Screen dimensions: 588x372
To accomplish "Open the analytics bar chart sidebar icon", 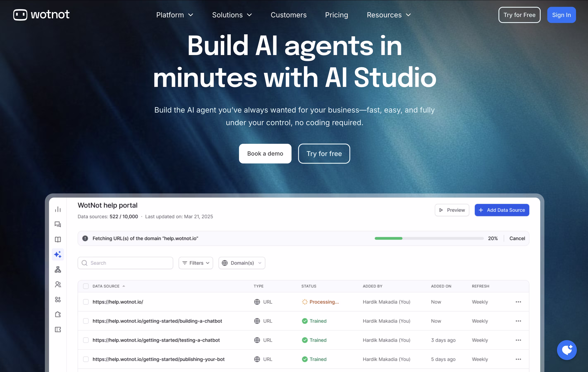I will (x=58, y=209).
